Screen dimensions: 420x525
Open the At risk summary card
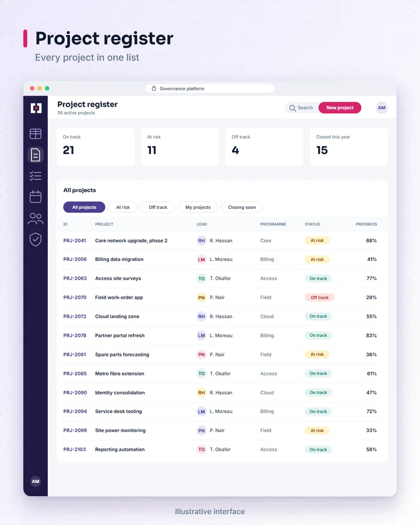tap(180, 146)
